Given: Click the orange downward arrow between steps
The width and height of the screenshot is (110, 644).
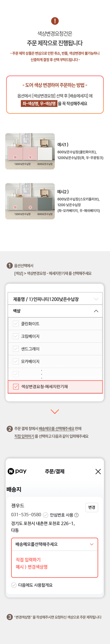Looking at the screenshot, I should click(x=55, y=412).
